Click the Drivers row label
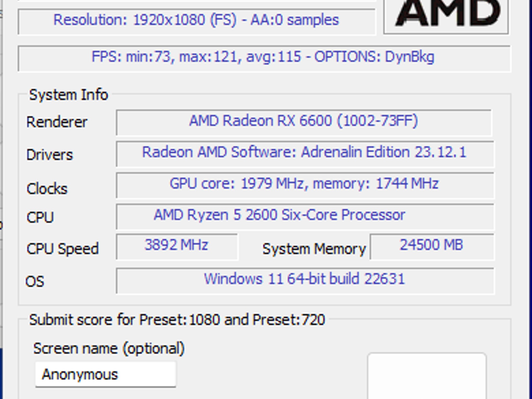This screenshot has height=399, width=532. (50, 155)
